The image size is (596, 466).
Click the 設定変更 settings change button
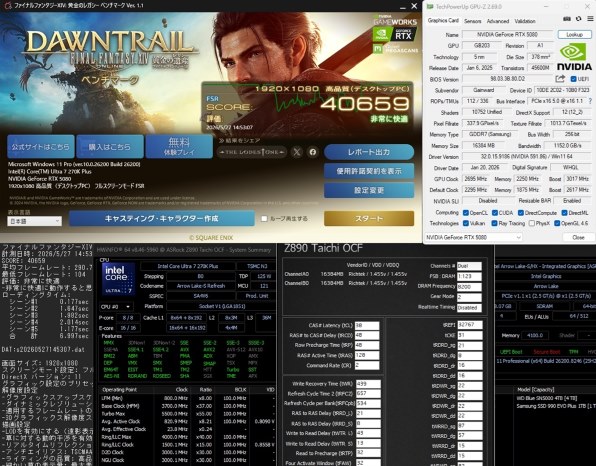coord(369,190)
